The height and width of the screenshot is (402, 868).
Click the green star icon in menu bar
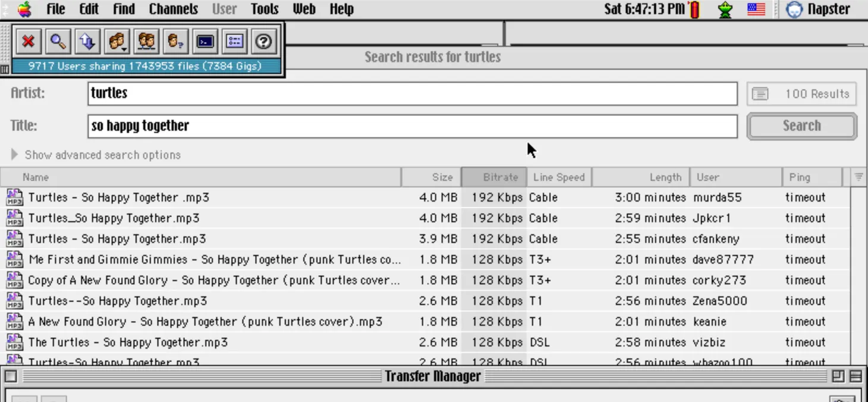point(725,10)
